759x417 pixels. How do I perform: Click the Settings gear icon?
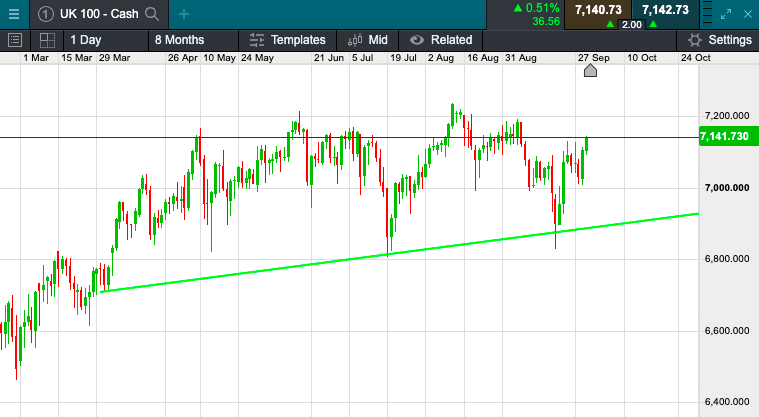tap(695, 40)
